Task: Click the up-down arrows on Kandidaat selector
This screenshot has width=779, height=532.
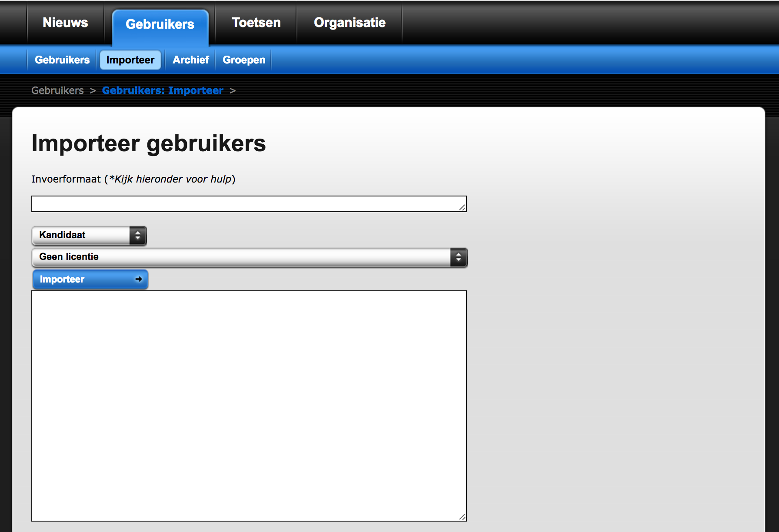Action: click(138, 236)
